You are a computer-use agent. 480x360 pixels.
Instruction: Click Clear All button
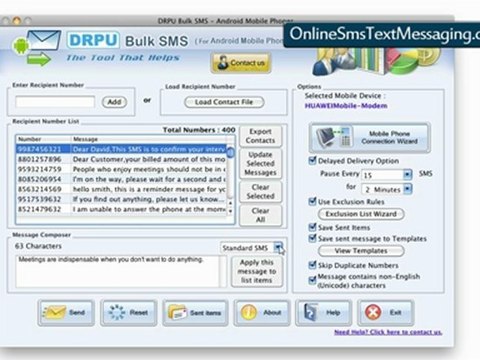point(260,215)
